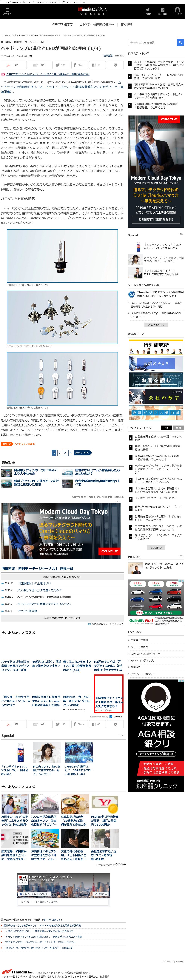Viewport: 185px width, 980px height.
Task: Click the オートライトシステム article link
Action: click(x=62, y=87)
